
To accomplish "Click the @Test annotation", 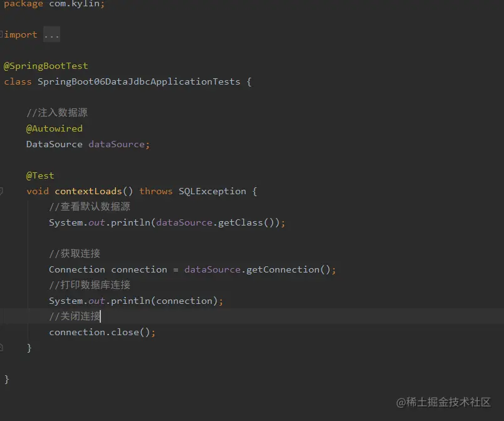I will [40, 175].
